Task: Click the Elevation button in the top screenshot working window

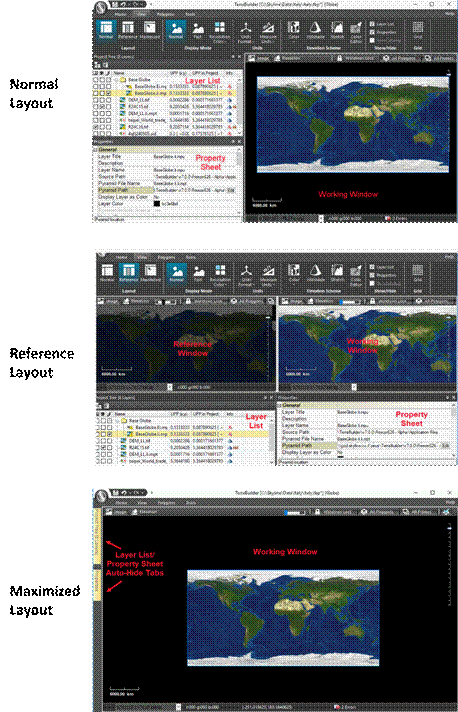Action: click(286, 58)
